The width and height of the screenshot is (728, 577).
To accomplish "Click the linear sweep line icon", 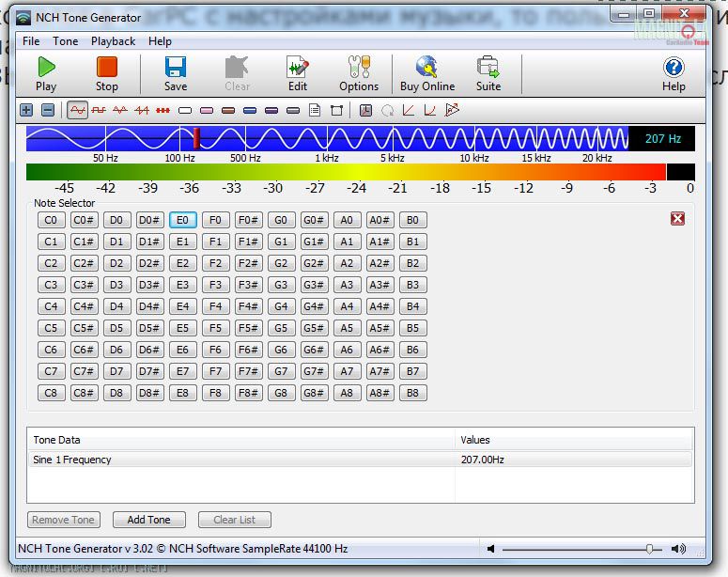I will [409, 111].
